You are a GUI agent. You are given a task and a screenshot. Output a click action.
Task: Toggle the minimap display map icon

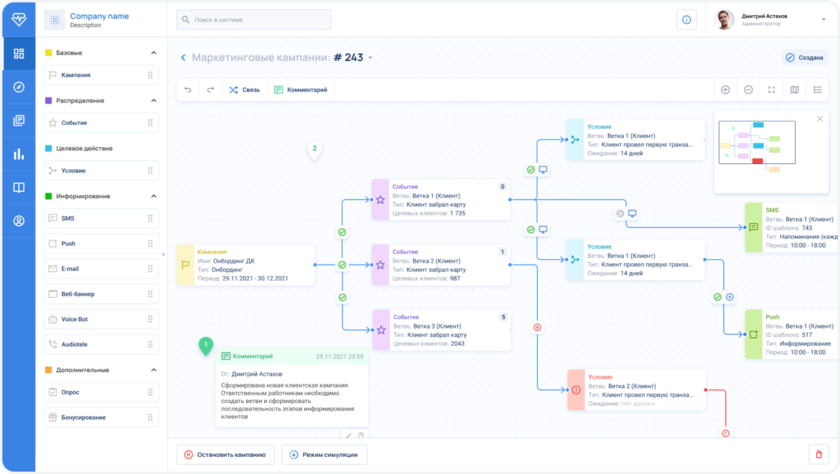794,90
